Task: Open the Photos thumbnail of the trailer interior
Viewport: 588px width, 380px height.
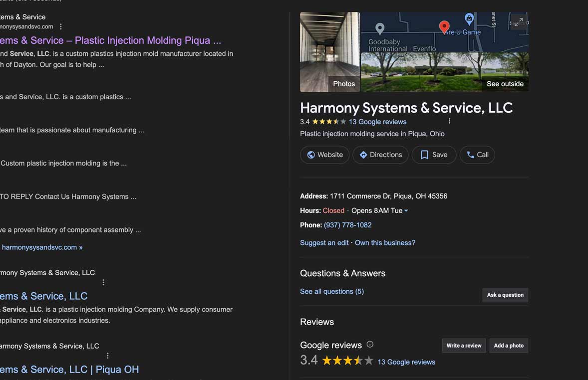Action: click(330, 52)
